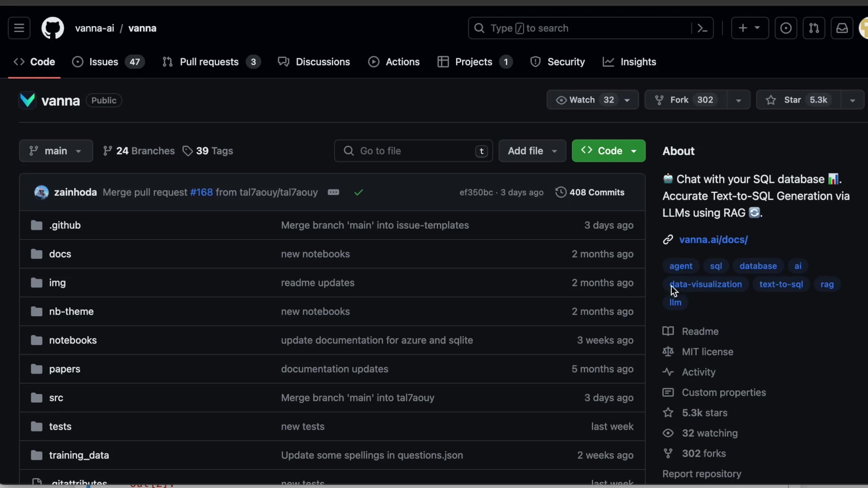
Task: Click zainhoda's avatar image
Action: tap(42, 192)
